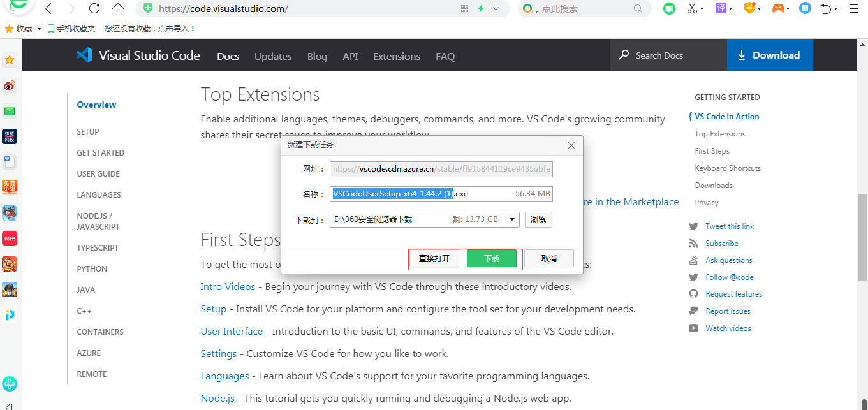Screen dimensions: 868x410
Task: Open the green reading book toolbar icon
Action: tap(669, 9)
